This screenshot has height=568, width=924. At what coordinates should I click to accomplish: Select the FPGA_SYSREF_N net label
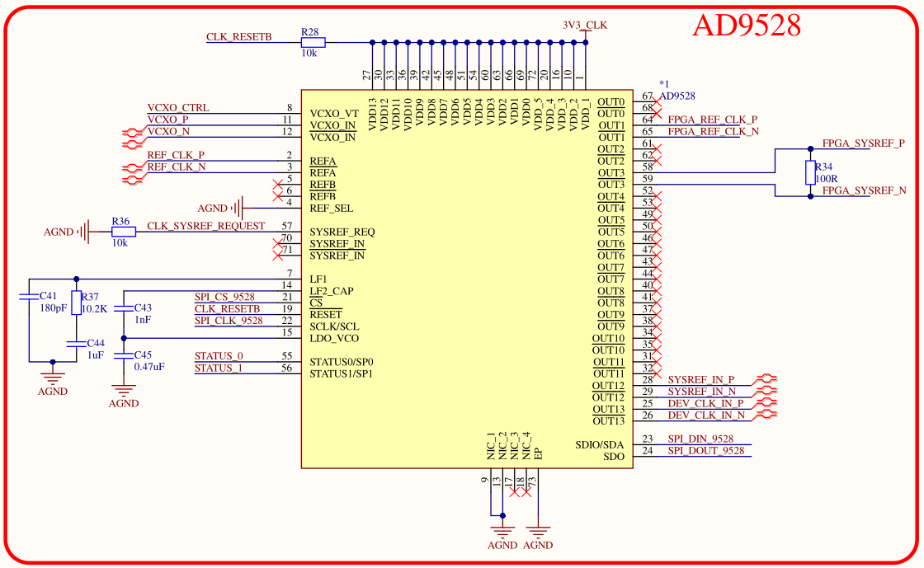[864, 190]
